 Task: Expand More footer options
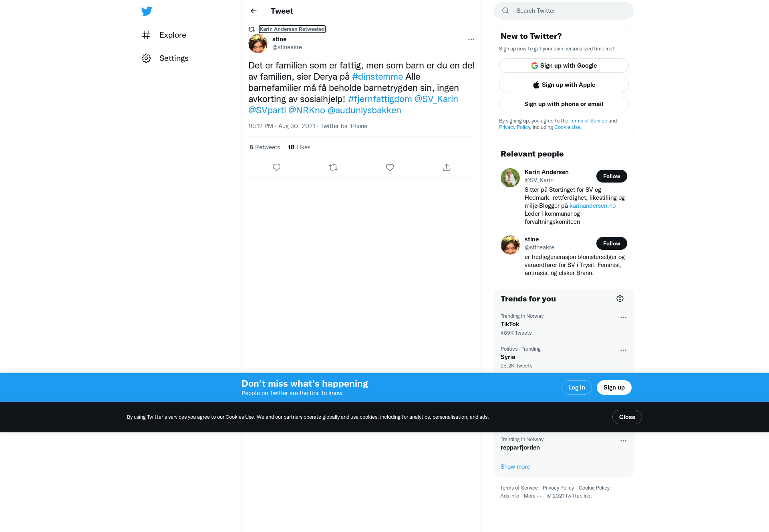point(532,496)
